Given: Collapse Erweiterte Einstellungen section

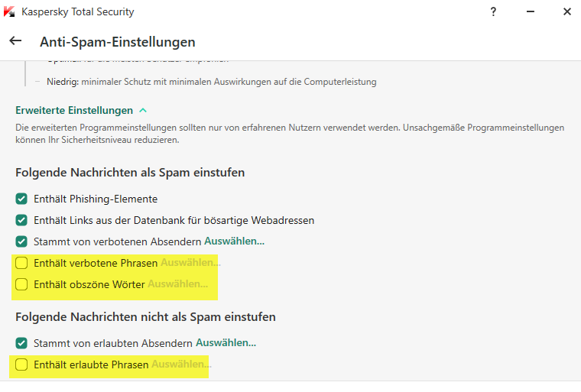Looking at the screenshot, I should coord(74,110).
